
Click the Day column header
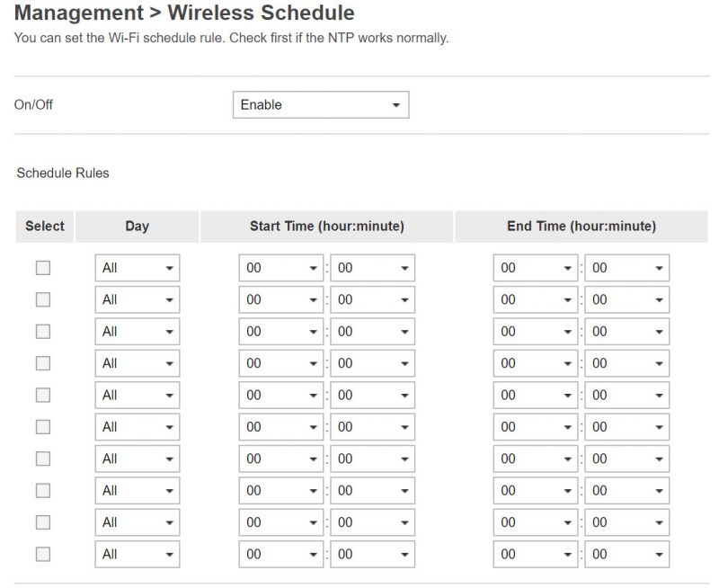138,226
